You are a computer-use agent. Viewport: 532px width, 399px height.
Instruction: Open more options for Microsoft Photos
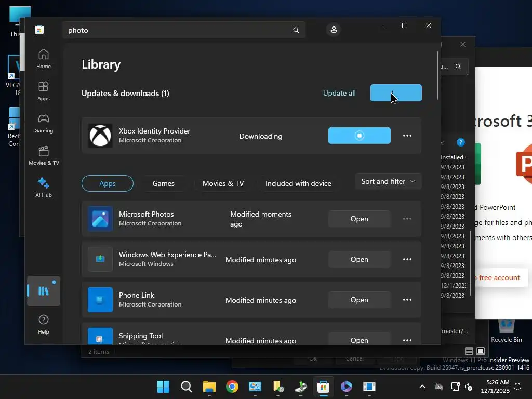407,219
